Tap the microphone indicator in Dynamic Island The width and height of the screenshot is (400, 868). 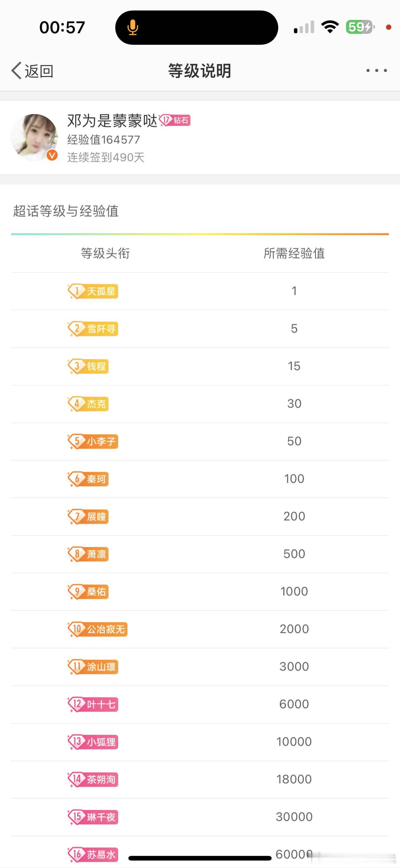click(x=133, y=27)
